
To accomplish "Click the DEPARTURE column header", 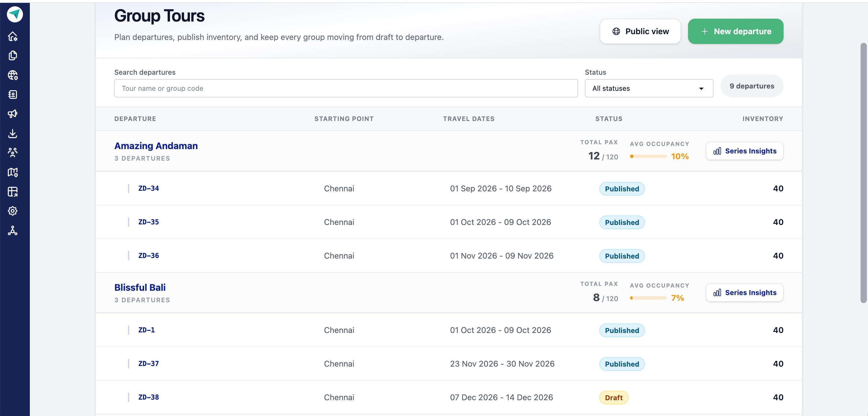I will 135,119.
